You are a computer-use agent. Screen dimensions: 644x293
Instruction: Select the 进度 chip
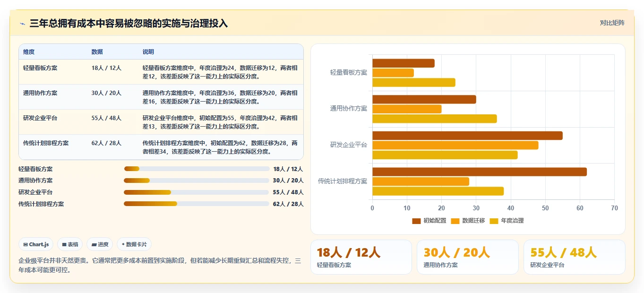pyautogui.click(x=100, y=244)
